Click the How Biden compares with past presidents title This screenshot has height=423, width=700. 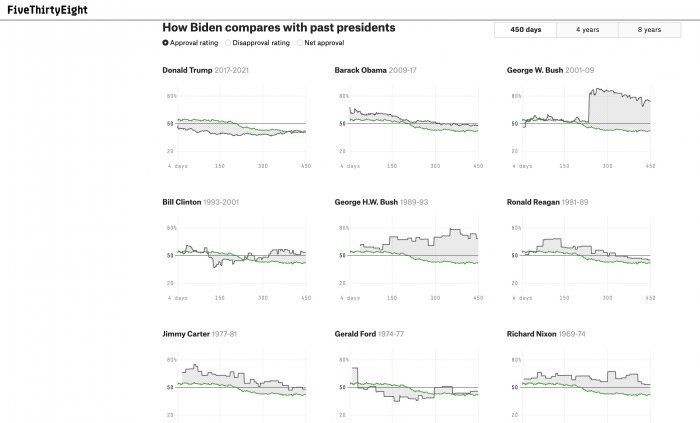click(278, 27)
